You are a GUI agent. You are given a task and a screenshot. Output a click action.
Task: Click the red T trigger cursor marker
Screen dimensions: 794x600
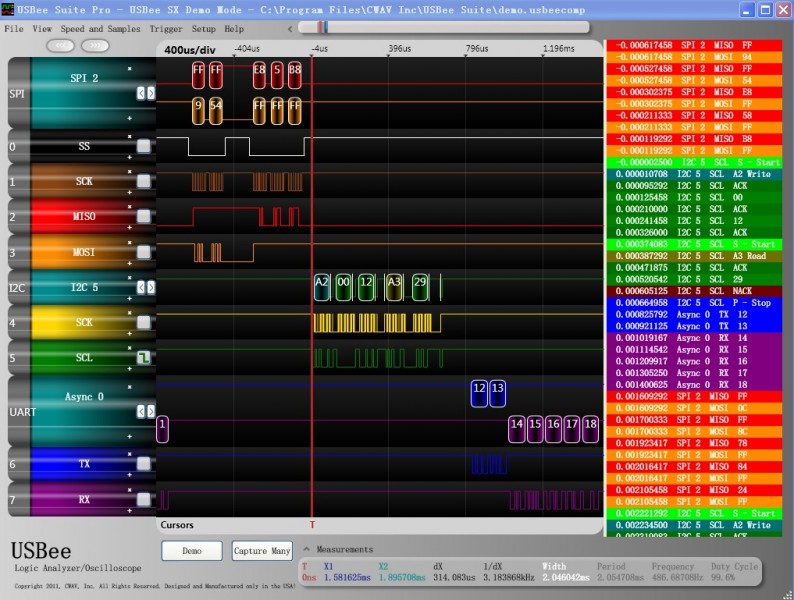312,524
